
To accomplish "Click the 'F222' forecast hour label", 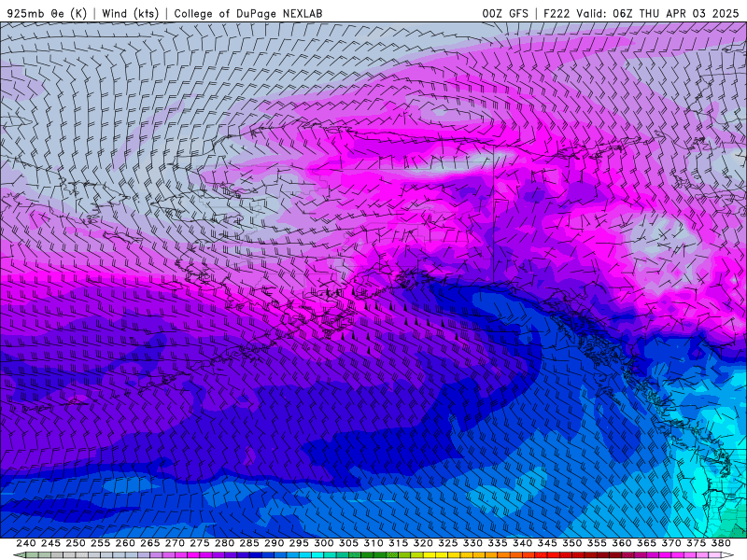I will click(557, 13).
